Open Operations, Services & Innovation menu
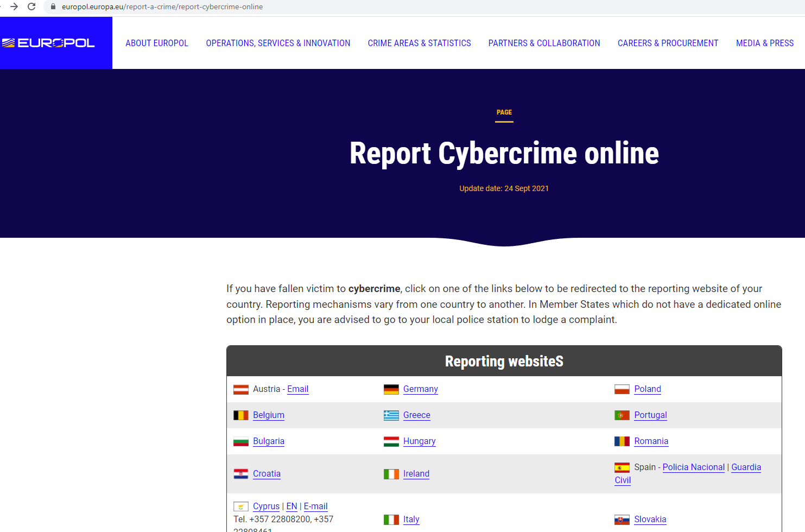The height and width of the screenshot is (532, 805). click(278, 43)
